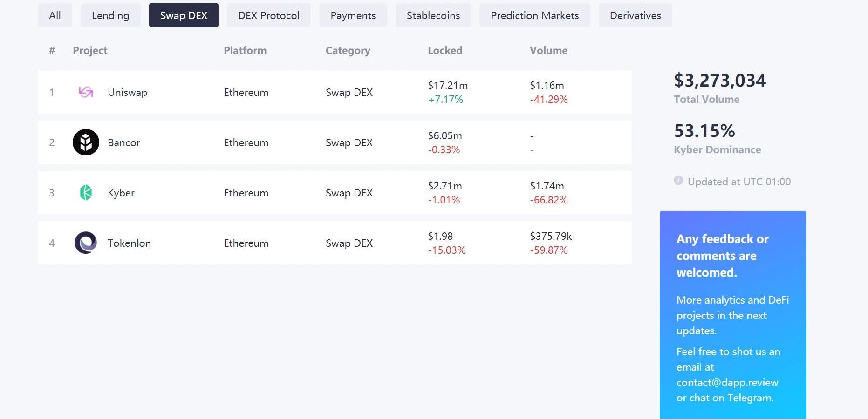Switch to the Lending tab

coord(110,15)
